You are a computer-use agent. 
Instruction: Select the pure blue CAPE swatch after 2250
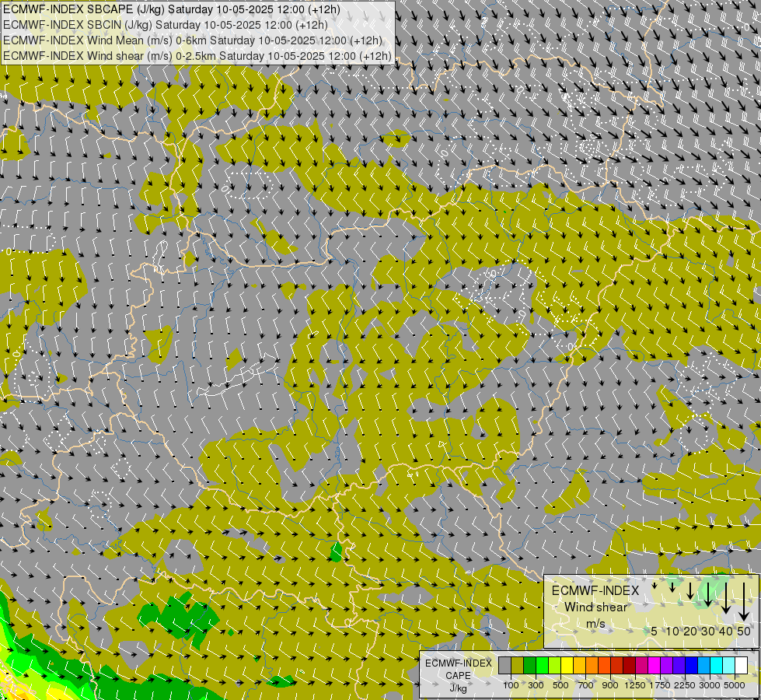[692, 665]
